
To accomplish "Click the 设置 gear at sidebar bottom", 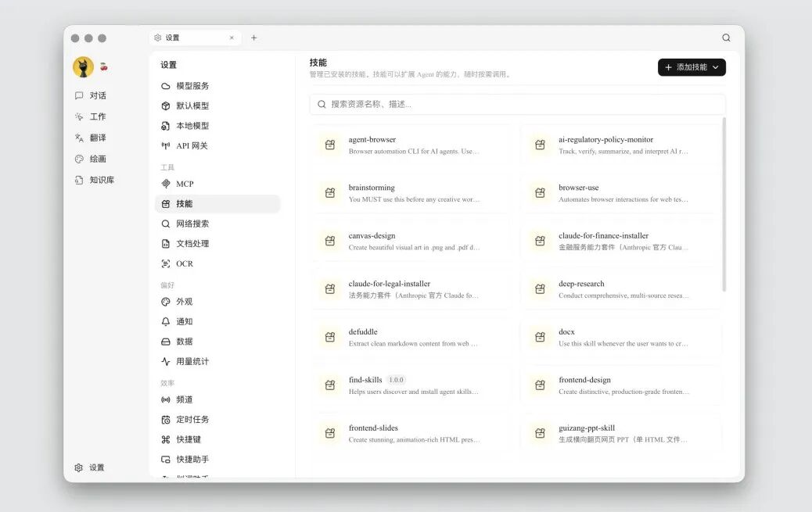I will [x=89, y=467].
